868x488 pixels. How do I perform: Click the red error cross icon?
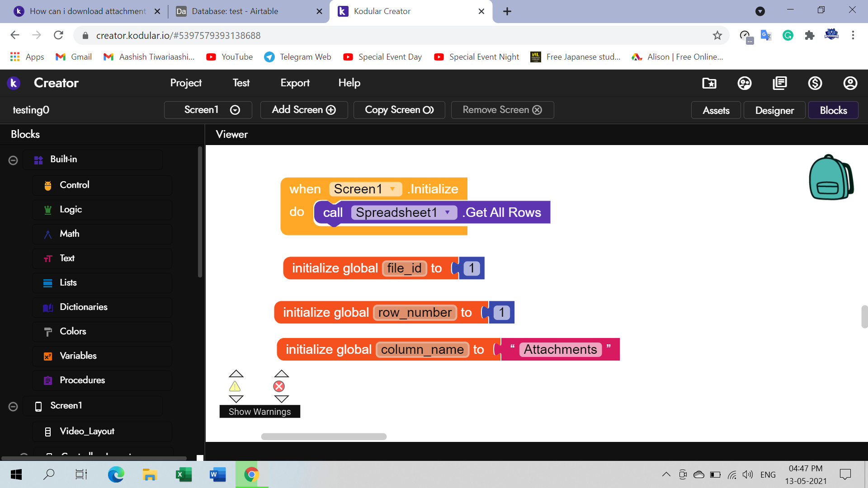(279, 386)
